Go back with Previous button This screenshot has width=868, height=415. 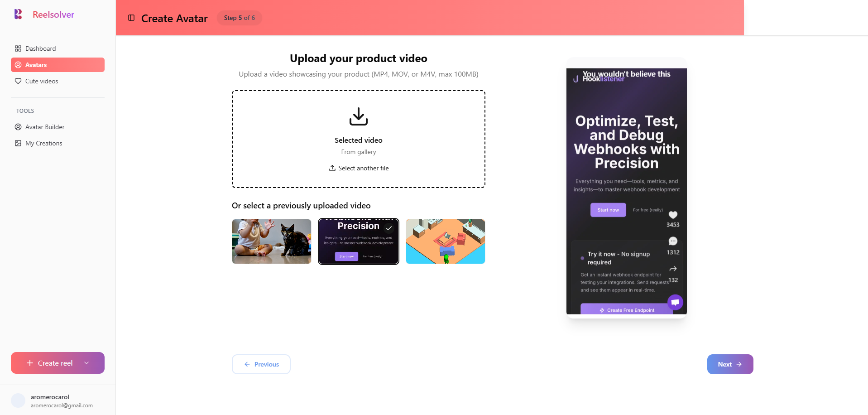pos(261,364)
